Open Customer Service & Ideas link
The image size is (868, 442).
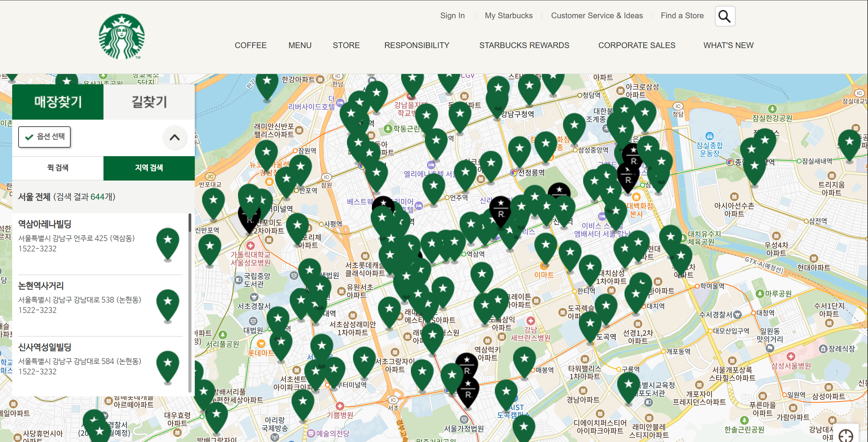[x=597, y=16]
